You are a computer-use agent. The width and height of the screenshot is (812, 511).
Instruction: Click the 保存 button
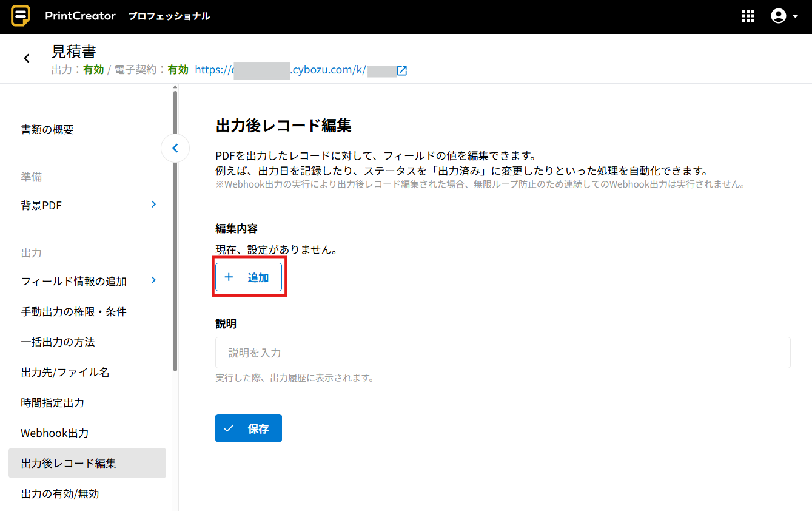pos(249,428)
